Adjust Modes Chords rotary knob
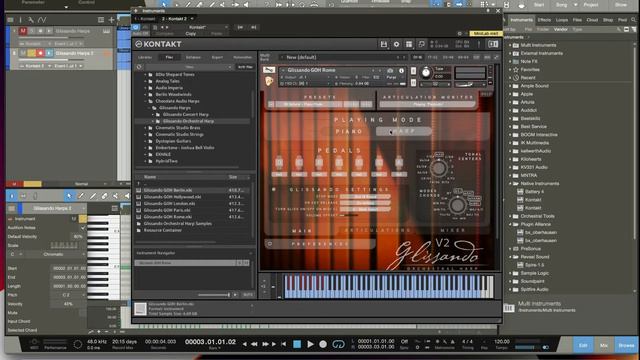 [x=457, y=205]
